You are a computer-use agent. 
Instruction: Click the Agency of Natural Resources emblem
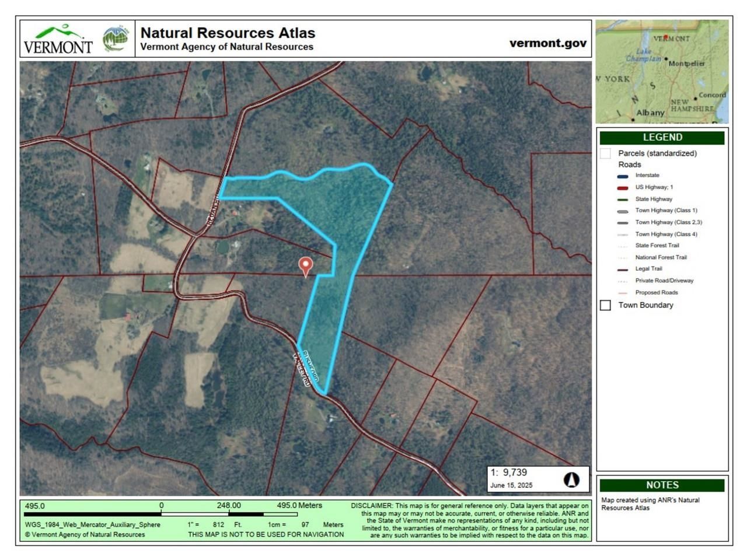[116, 39]
